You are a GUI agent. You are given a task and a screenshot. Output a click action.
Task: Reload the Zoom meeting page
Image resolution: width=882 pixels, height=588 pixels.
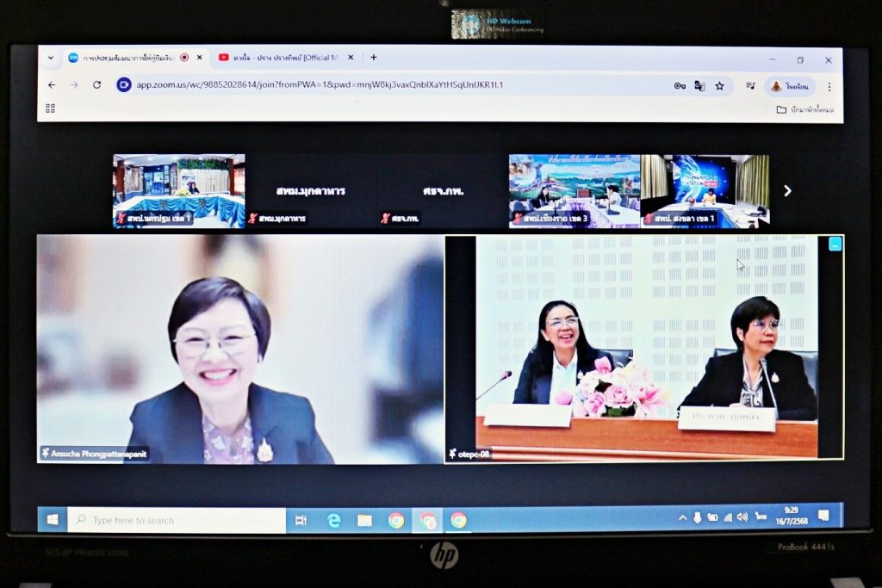click(96, 85)
